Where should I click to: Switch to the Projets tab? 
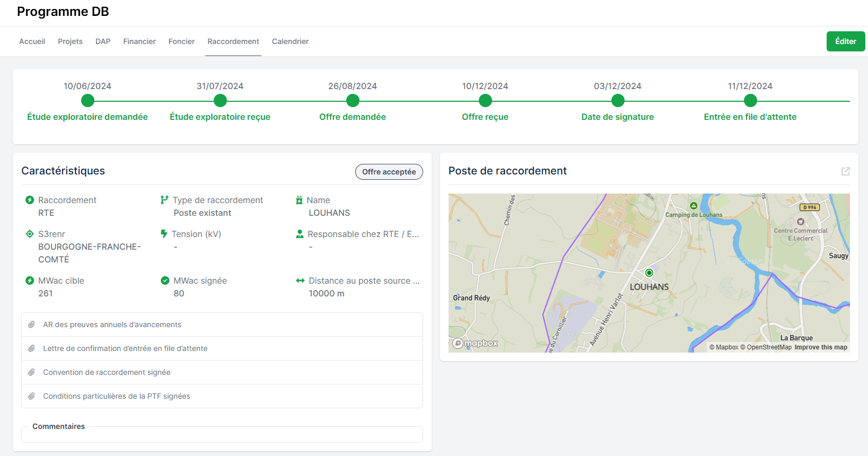coord(70,41)
